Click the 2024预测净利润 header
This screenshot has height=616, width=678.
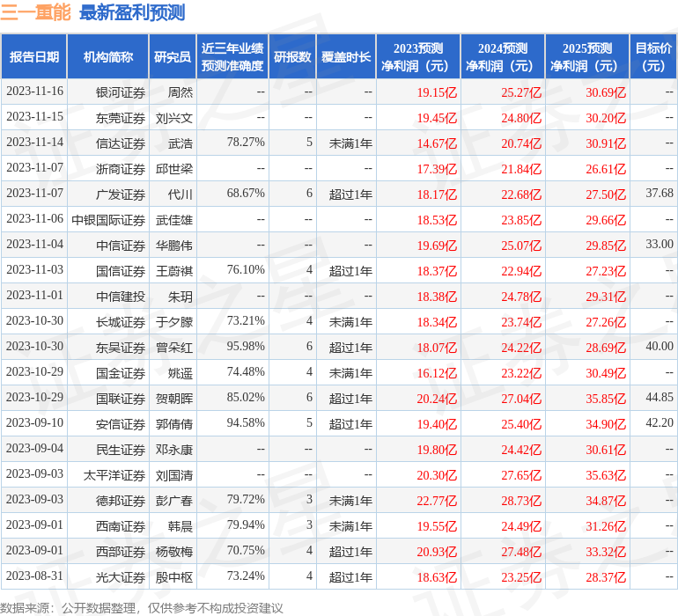coord(503,56)
